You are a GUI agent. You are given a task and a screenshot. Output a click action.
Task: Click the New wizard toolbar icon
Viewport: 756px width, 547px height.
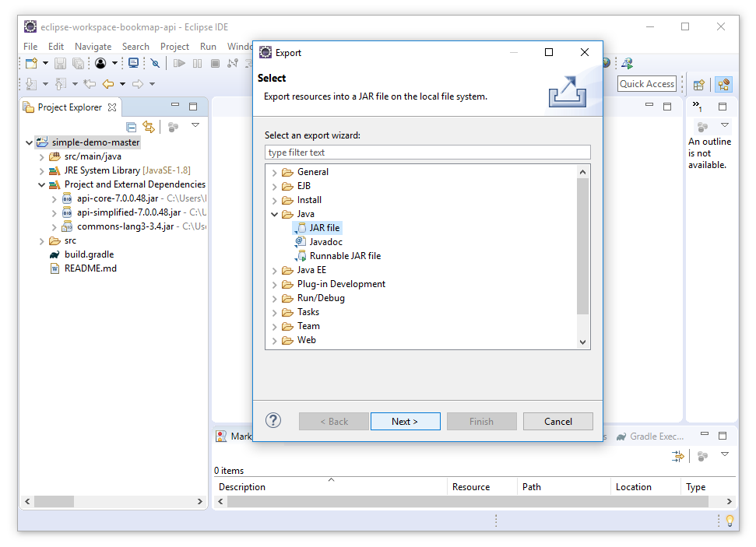click(x=31, y=63)
